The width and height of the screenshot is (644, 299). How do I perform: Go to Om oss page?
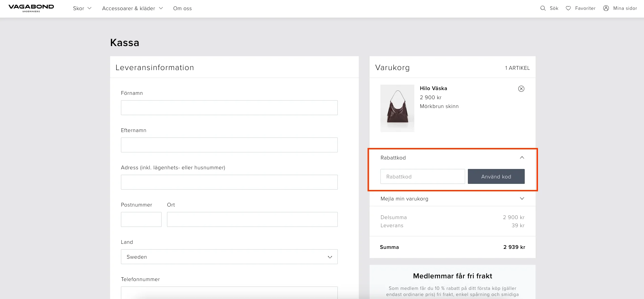tap(182, 8)
